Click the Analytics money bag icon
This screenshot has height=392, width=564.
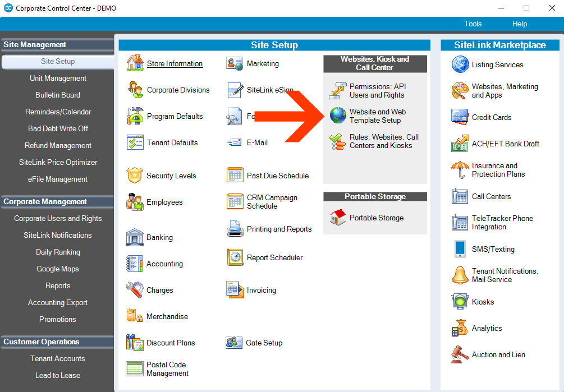click(460, 328)
